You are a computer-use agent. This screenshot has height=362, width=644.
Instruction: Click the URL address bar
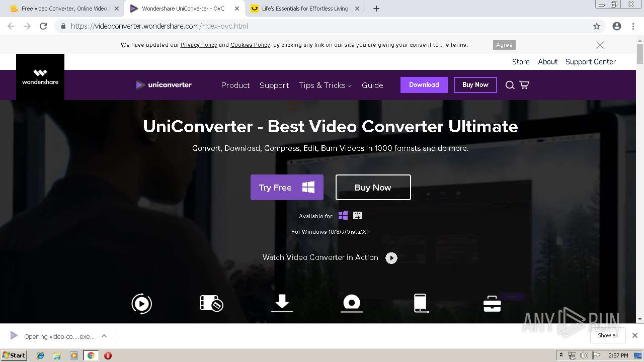tap(330, 26)
